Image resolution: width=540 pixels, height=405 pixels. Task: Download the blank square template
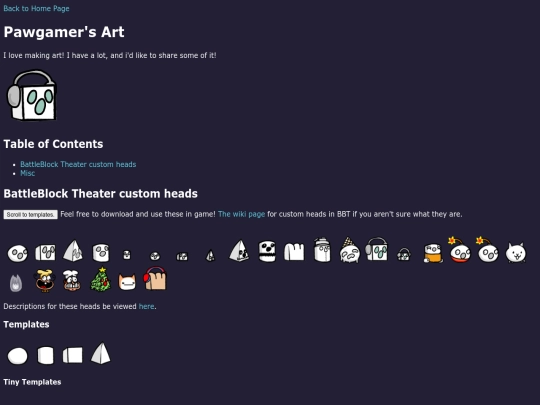click(73, 355)
